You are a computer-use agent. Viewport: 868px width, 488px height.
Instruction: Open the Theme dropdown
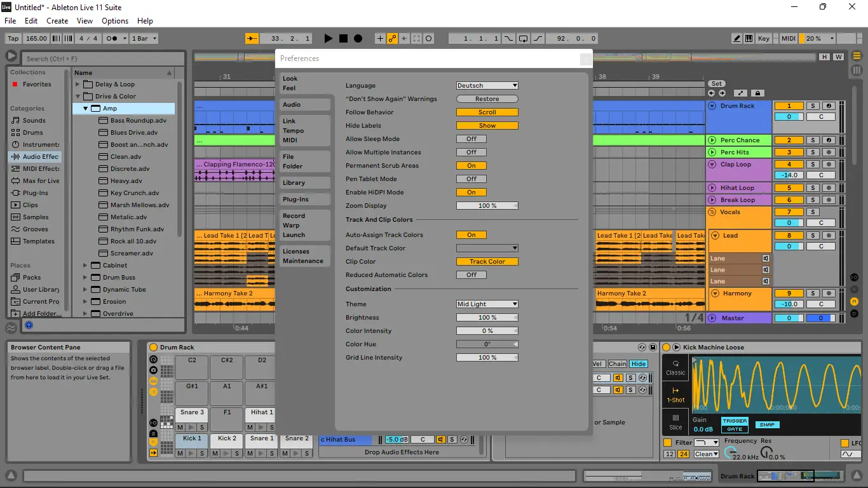point(487,304)
